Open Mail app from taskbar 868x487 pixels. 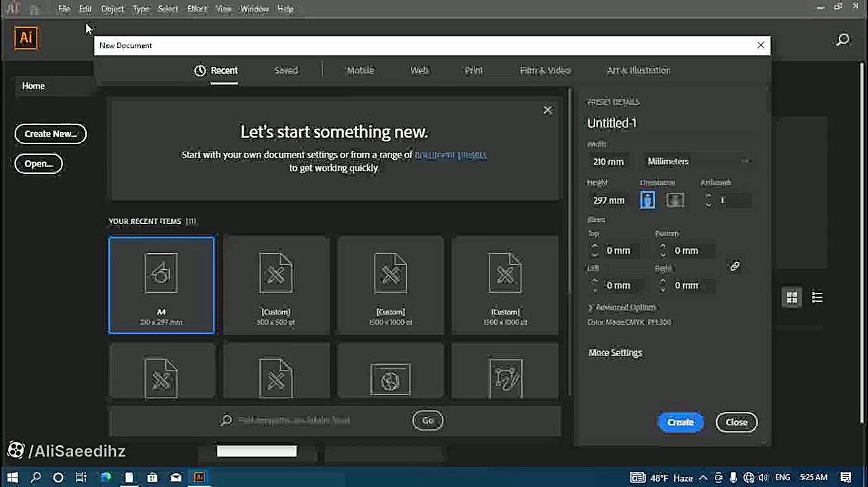176,478
